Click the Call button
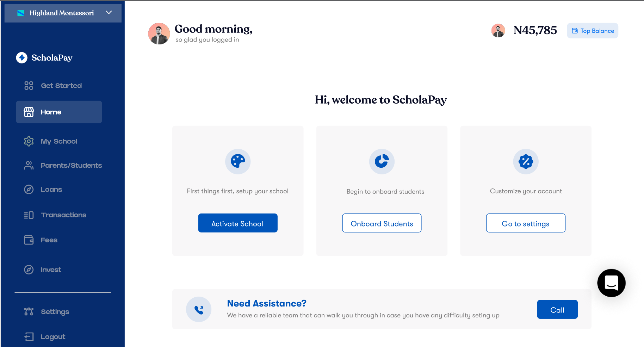 point(557,309)
